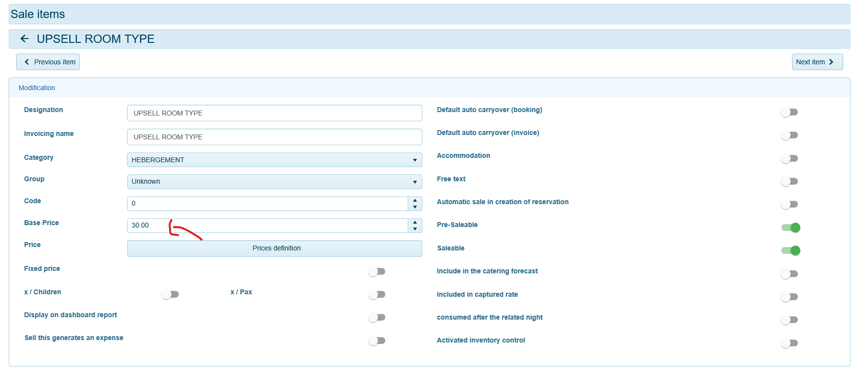Click the Designation input field
The image size is (868, 382).
(275, 113)
